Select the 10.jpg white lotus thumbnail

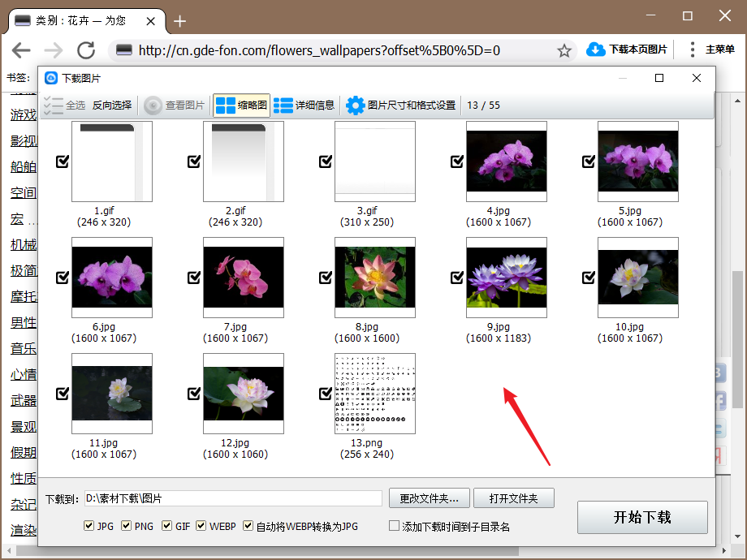click(x=638, y=277)
